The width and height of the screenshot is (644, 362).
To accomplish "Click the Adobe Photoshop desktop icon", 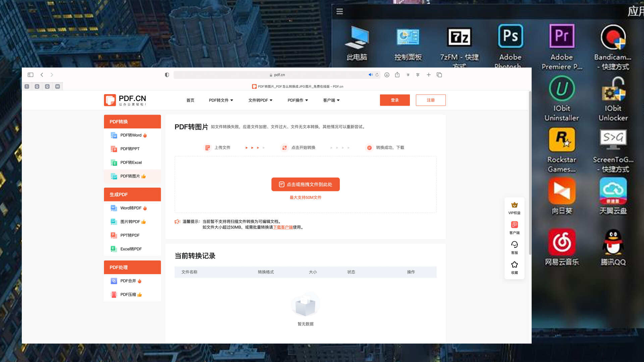I will coord(510,46).
